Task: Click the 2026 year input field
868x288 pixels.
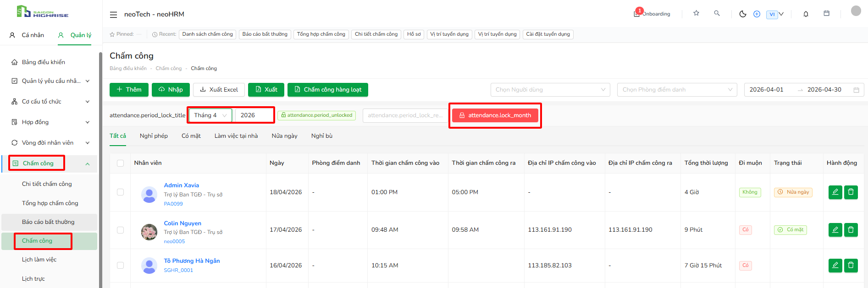Action: coord(254,115)
